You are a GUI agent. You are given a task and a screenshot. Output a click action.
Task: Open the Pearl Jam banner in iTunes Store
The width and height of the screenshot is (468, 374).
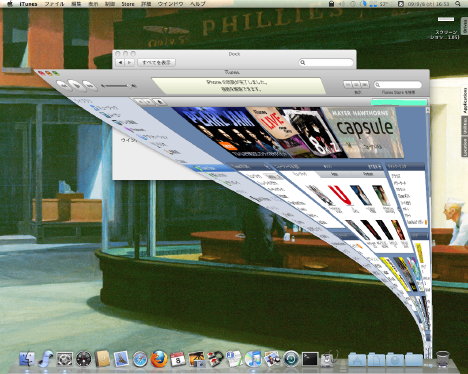230,132
